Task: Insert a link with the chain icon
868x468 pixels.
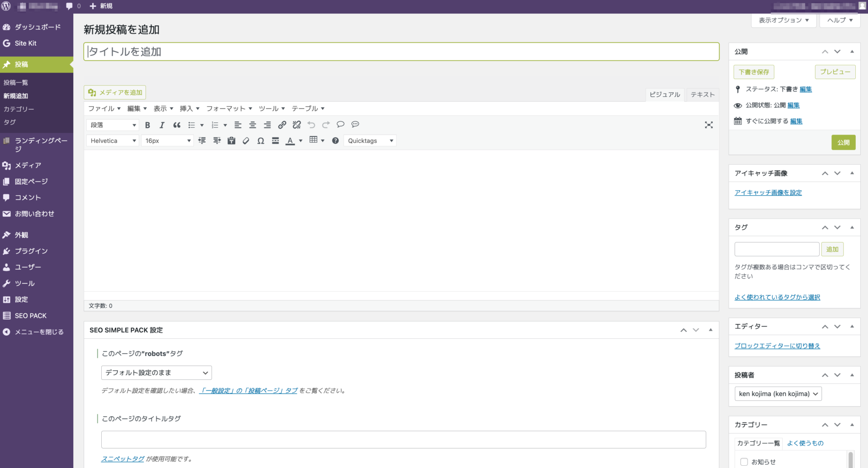Action: (x=282, y=125)
